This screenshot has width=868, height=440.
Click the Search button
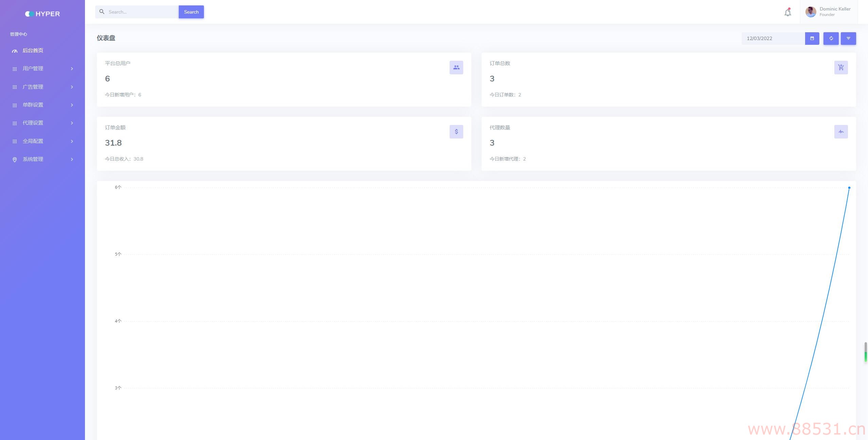(x=191, y=12)
